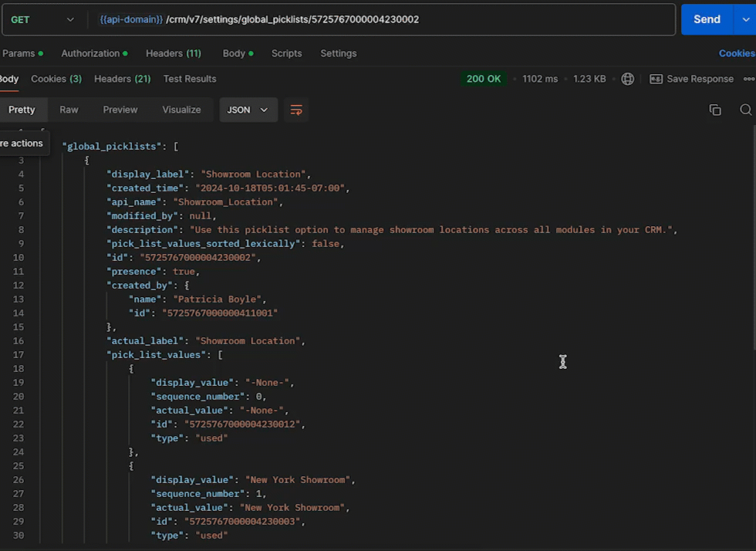Click the Save Response icon
This screenshot has height=551, width=756.
coord(656,79)
